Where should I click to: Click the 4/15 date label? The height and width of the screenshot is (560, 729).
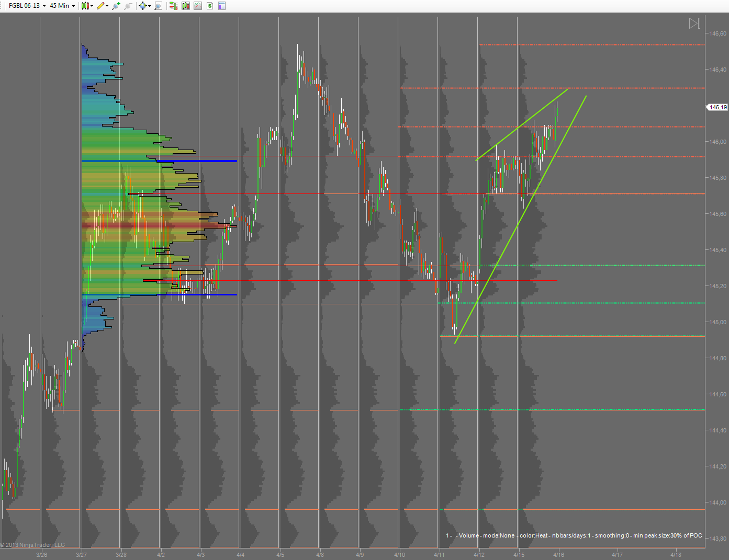pos(519,555)
